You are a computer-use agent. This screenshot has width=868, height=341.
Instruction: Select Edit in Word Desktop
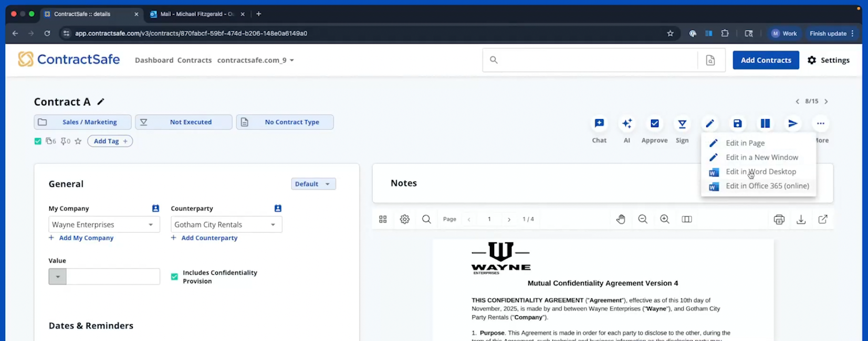[760, 172]
